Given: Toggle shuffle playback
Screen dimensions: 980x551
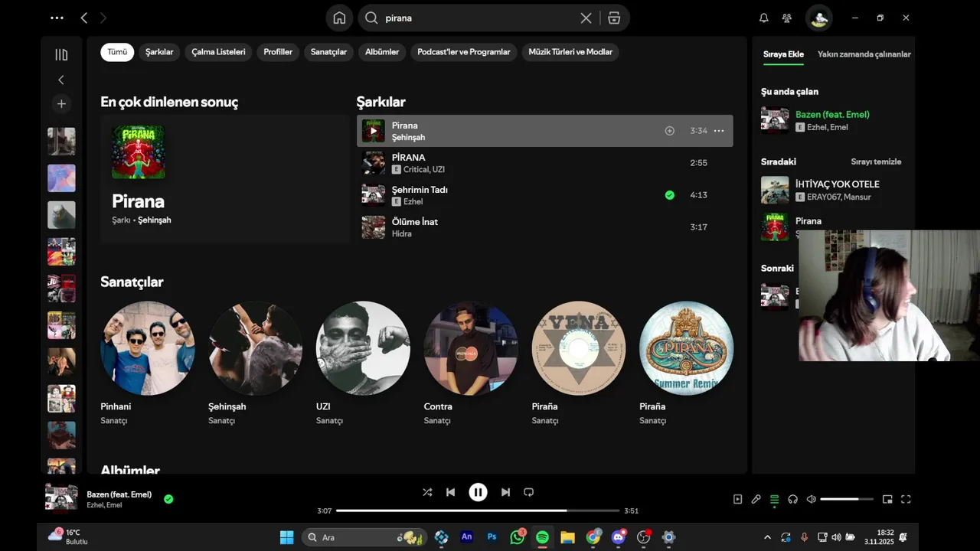Looking at the screenshot, I should point(427,492).
